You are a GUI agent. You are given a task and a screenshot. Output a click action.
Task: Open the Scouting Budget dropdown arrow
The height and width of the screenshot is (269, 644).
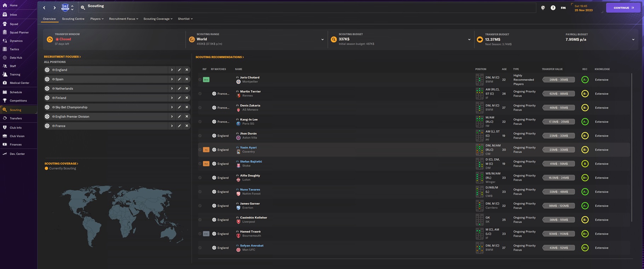tap(469, 40)
